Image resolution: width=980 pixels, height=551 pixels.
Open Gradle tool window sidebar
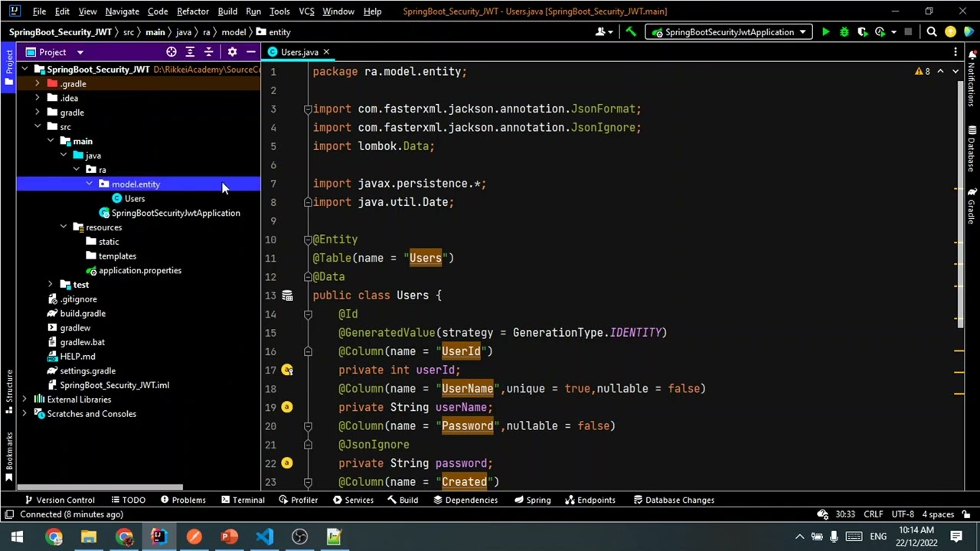point(972,207)
